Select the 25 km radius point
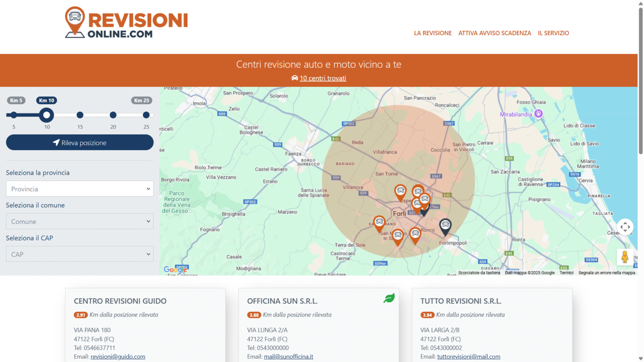Viewport: 644px width, 362px height. [146, 115]
